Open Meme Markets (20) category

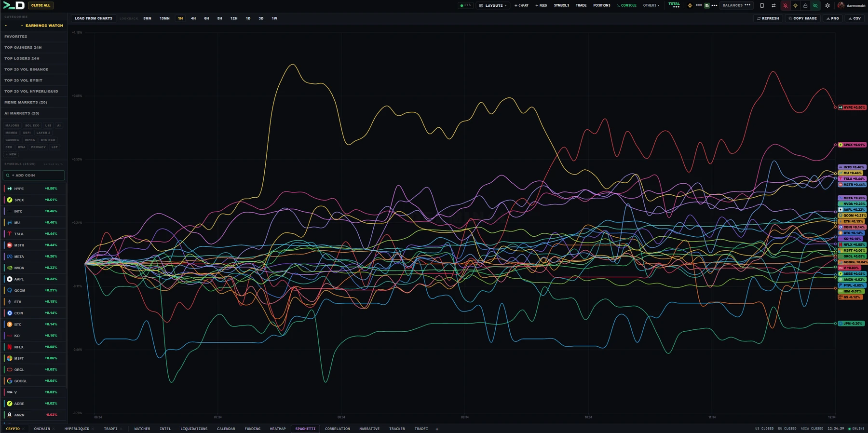pos(34,102)
